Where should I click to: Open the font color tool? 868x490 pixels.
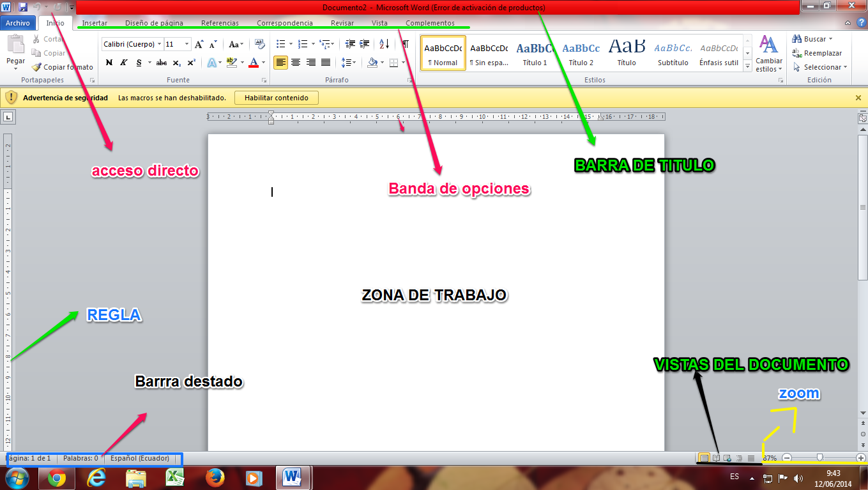(254, 63)
